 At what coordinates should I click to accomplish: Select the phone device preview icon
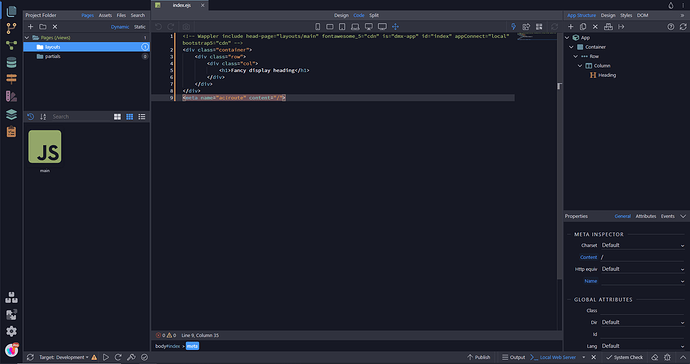tap(317, 27)
